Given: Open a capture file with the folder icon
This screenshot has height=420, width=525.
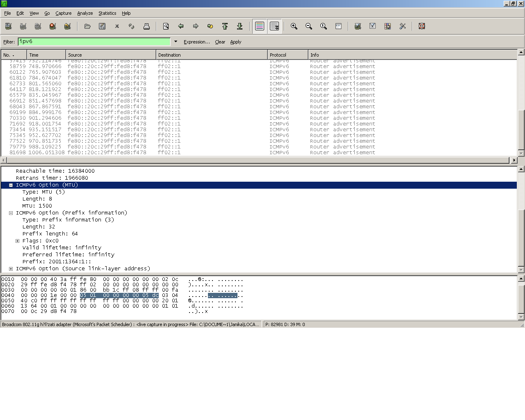Looking at the screenshot, I should (87, 26).
